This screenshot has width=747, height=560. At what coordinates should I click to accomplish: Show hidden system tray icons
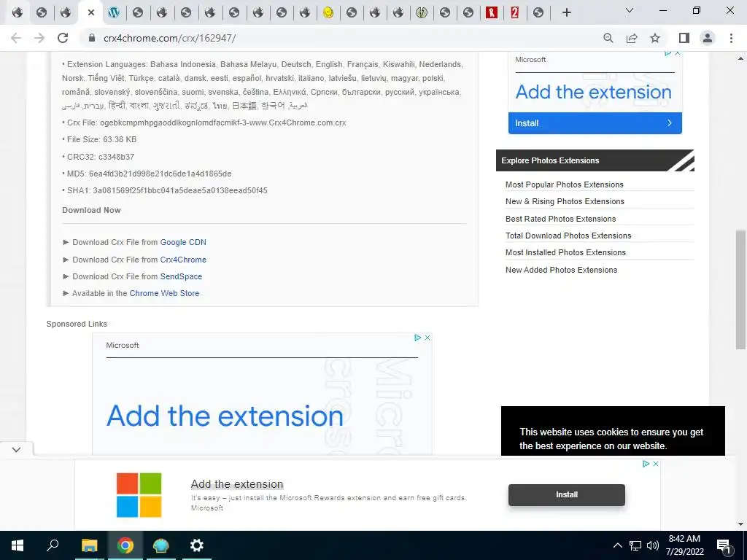(x=617, y=545)
